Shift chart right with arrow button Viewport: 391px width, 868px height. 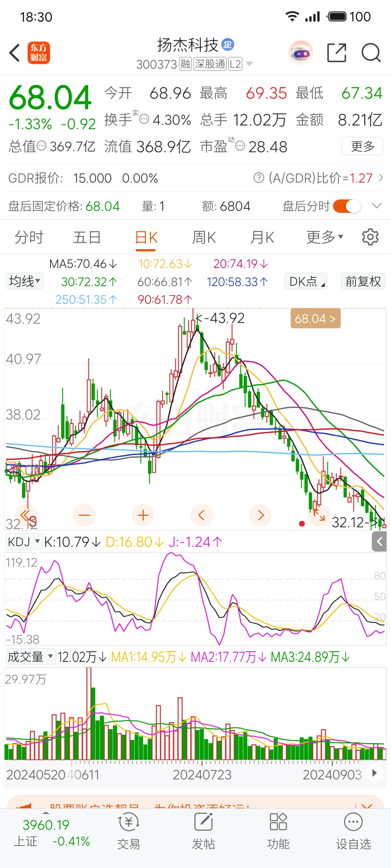coord(260,515)
